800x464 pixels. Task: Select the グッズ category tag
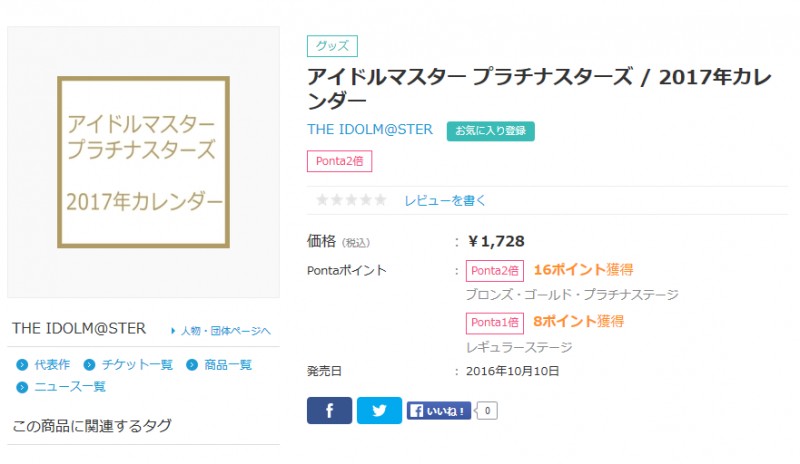click(x=332, y=46)
